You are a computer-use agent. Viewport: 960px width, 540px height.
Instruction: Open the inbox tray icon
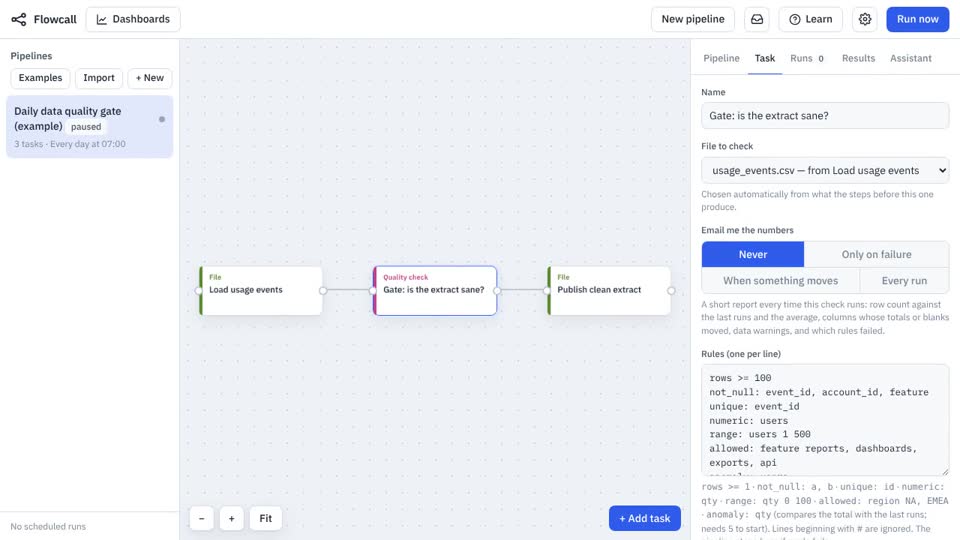coord(757,20)
